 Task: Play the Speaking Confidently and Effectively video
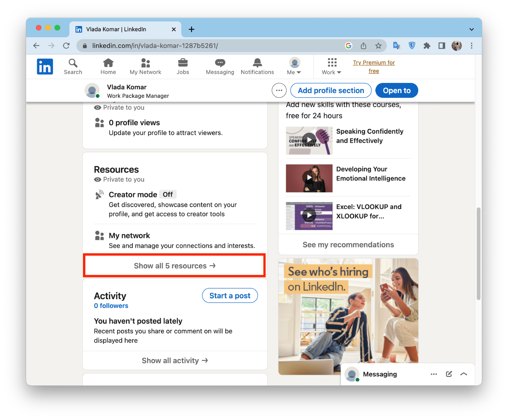click(309, 140)
